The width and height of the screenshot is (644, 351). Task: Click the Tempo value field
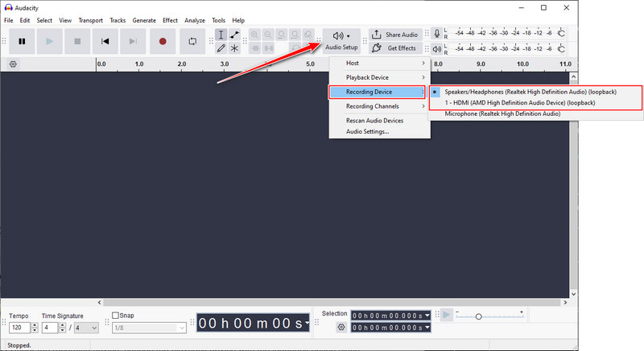(19, 328)
